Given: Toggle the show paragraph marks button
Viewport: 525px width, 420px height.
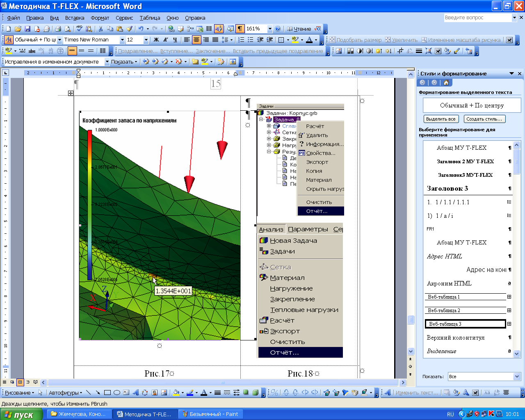Looking at the screenshot, I should tap(240, 29).
